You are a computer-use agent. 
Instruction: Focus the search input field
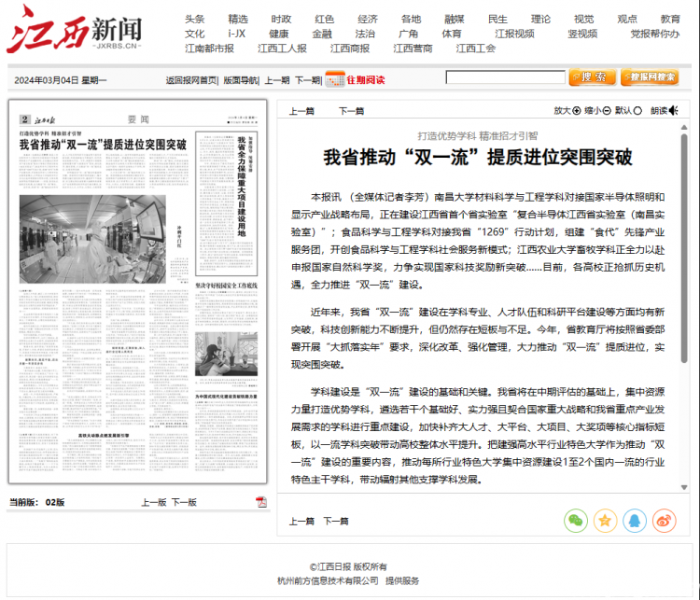coord(505,77)
